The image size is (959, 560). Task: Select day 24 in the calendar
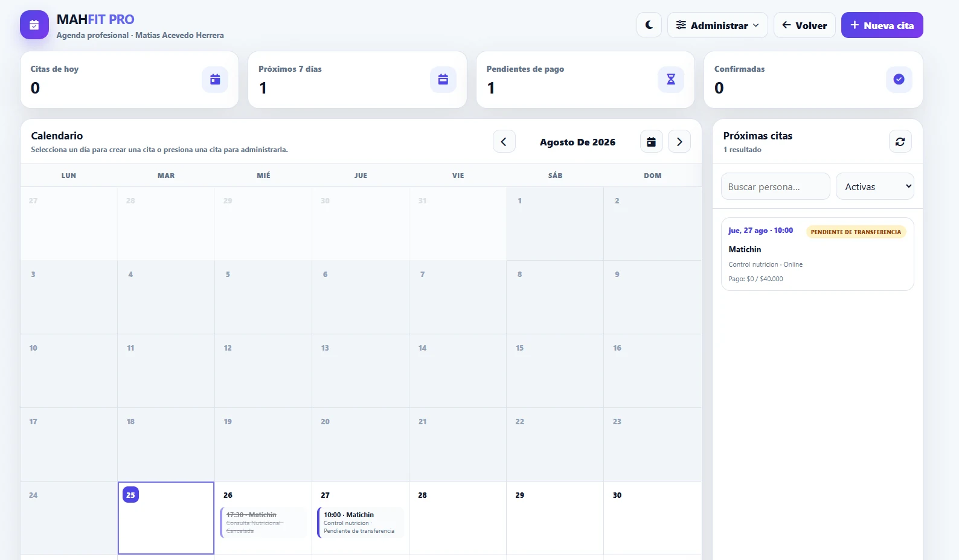(69, 518)
